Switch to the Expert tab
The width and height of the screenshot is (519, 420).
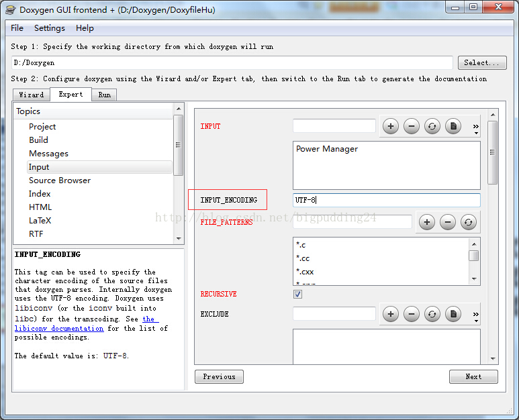(x=70, y=94)
